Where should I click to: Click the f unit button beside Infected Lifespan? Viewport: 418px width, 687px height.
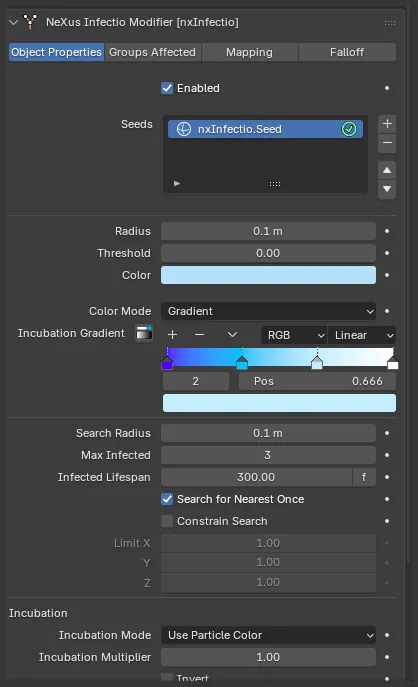[x=364, y=477]
